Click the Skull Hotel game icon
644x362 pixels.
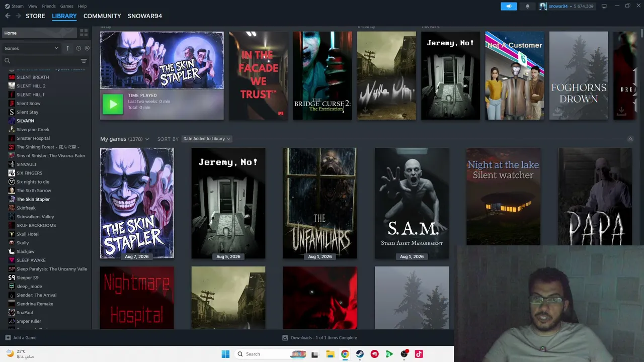(12, 234)
